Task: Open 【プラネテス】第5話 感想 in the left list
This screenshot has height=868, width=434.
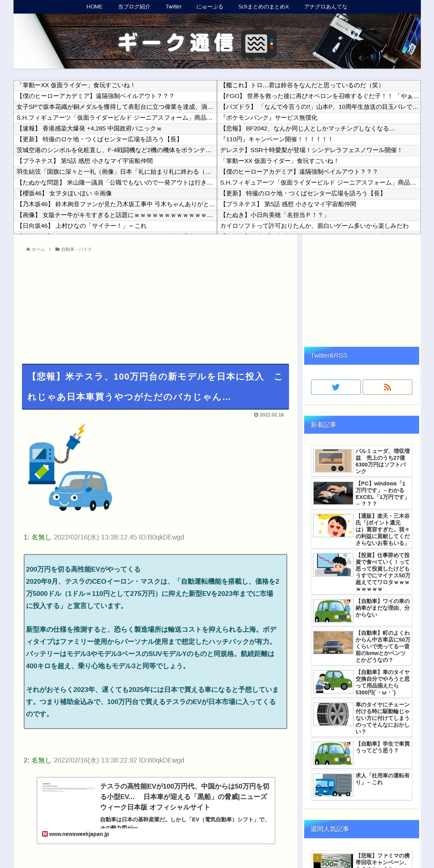Action: coord(115,161)
